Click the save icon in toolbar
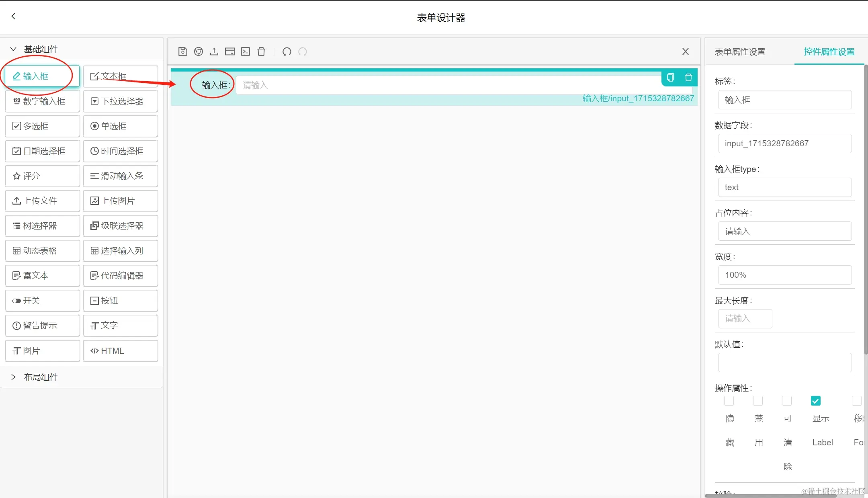The width and height of the screenshot is (868, 498). click(183, 51)
